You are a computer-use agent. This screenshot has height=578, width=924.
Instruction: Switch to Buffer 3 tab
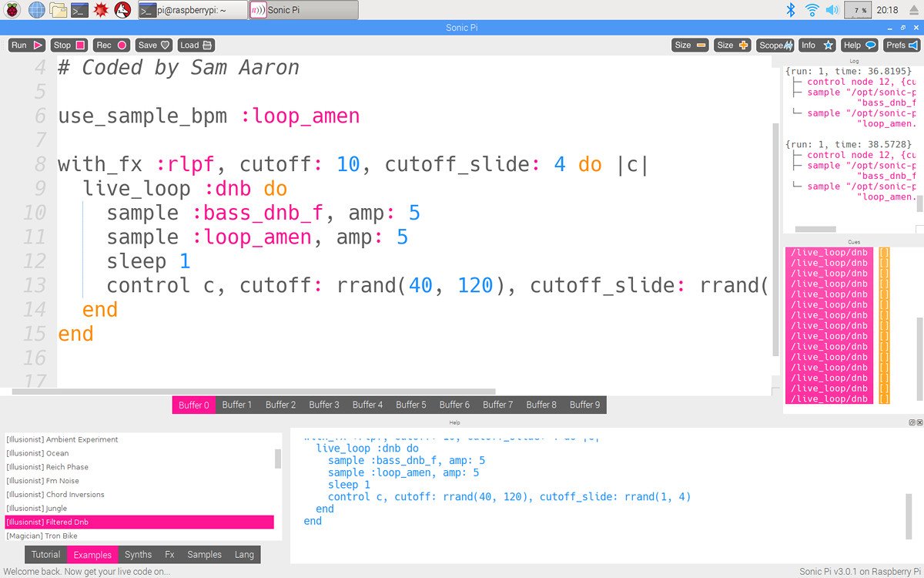(x=324, y=405)
